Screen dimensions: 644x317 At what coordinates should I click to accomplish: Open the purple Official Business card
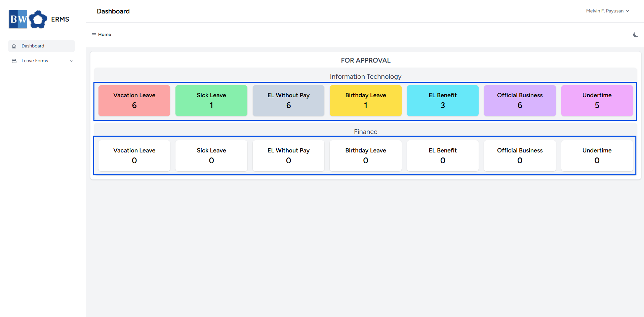520,101
